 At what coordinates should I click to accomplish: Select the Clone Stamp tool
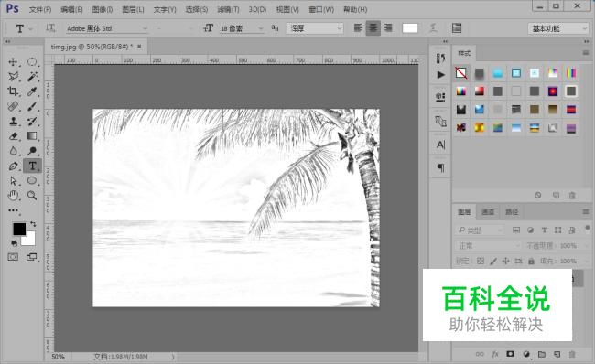[13, 122]
